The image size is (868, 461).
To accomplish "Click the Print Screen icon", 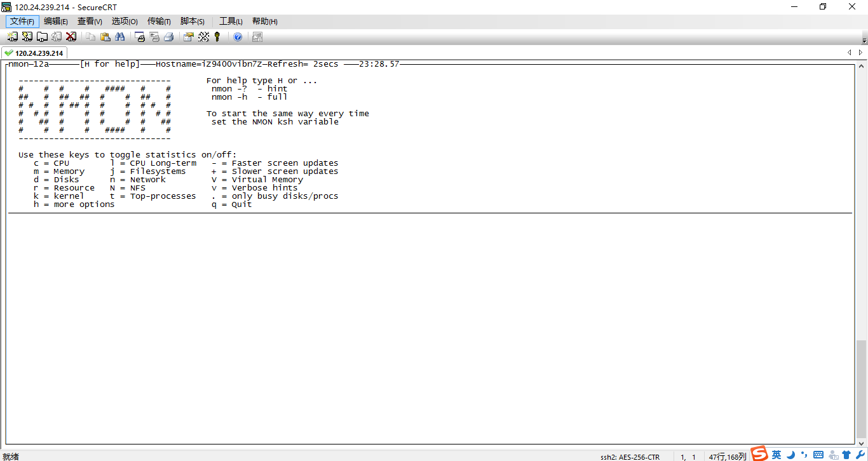I will point(140,37).
